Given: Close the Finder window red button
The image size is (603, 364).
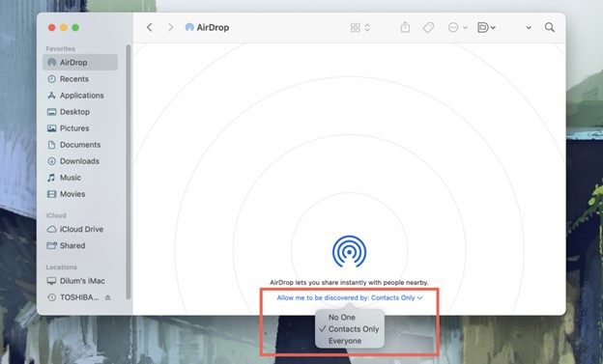Looking at the screenshot, I should [x=51, y=27].
